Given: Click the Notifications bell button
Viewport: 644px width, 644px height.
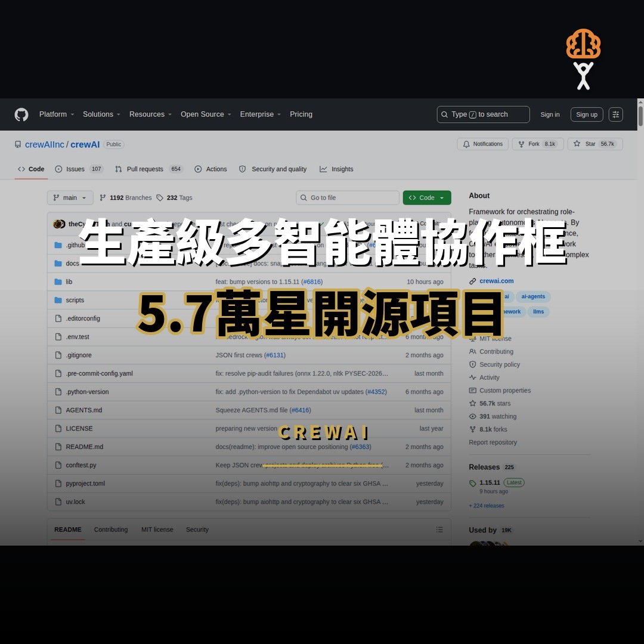Looking at the screenshot, I should tap(482, 144).
